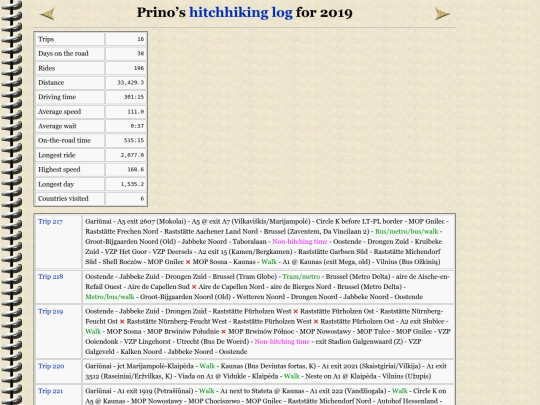Open the Trip 220 link
The width and height of the screenshot is (540, 405).
51,366
